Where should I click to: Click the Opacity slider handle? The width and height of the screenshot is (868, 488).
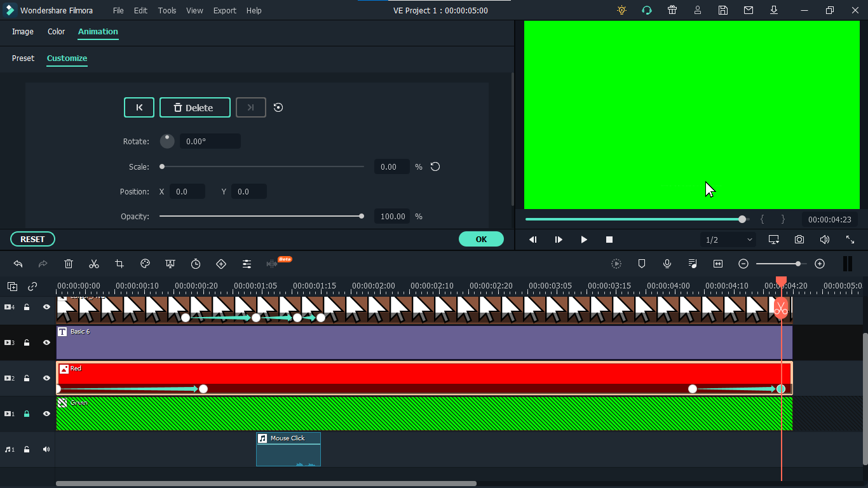(x=362, y=216)
